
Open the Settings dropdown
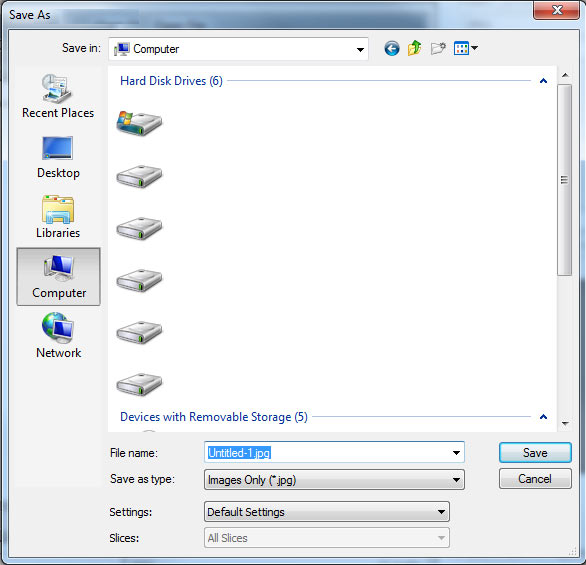pyautogui.click(x=441, y=512)
